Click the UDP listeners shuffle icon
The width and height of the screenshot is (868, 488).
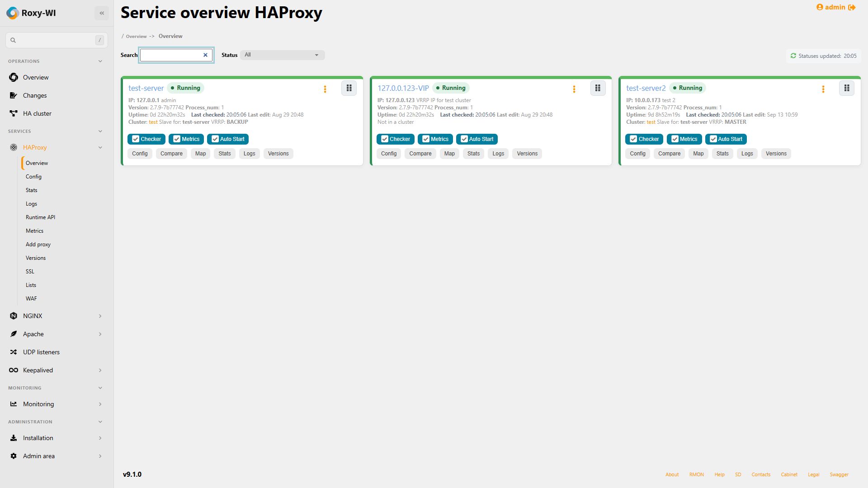pyautogui.click(x=14, y=352)
